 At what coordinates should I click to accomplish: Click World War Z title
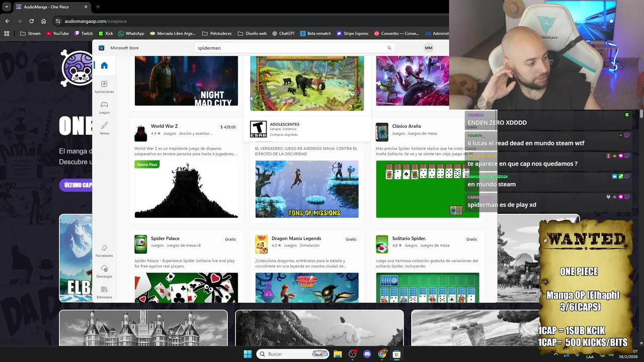(x=165, y=126)
